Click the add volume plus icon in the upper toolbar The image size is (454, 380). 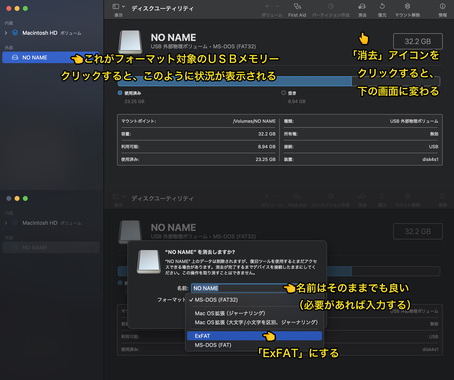(267, 6)
